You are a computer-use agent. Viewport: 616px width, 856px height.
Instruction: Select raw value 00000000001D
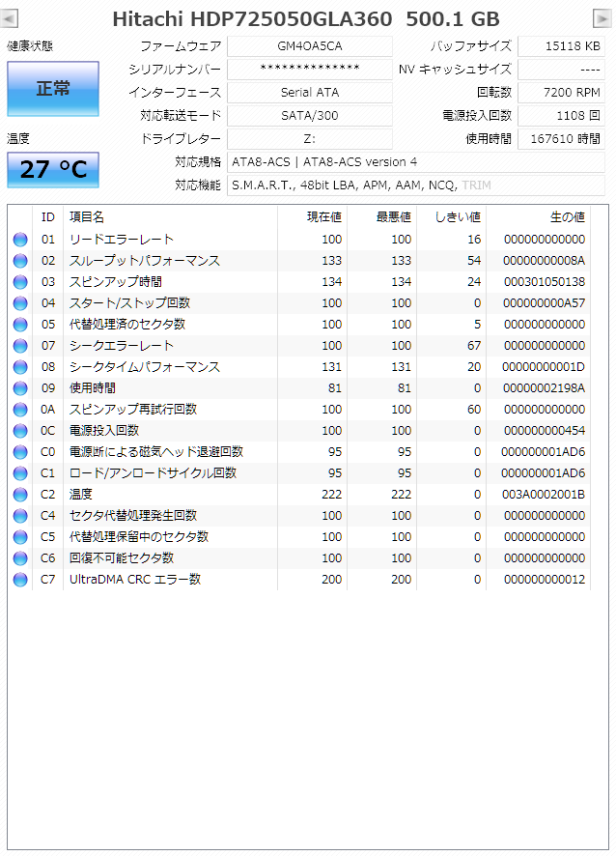tap(544, 367)
